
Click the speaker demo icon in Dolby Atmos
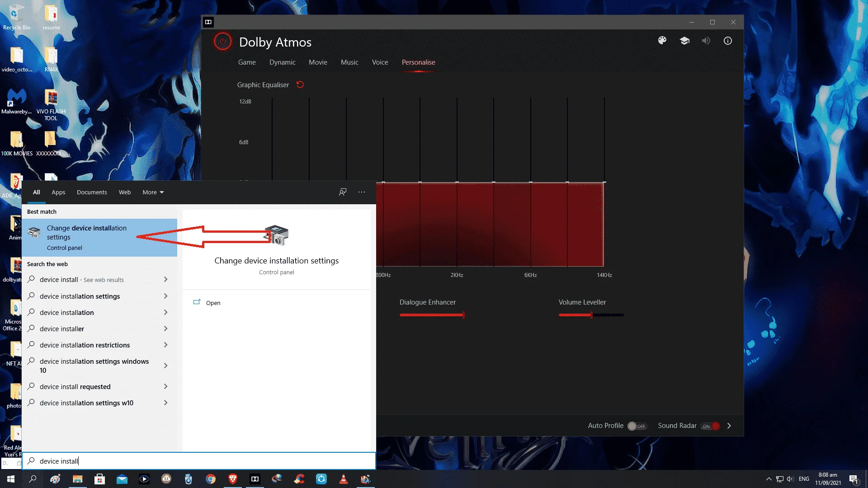point(706,41)
